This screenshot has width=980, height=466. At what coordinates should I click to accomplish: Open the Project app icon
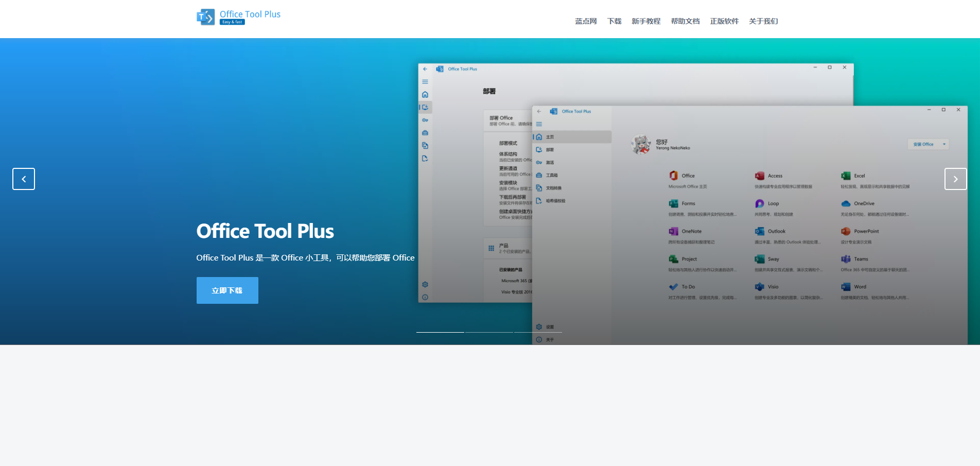coord(673,259)
